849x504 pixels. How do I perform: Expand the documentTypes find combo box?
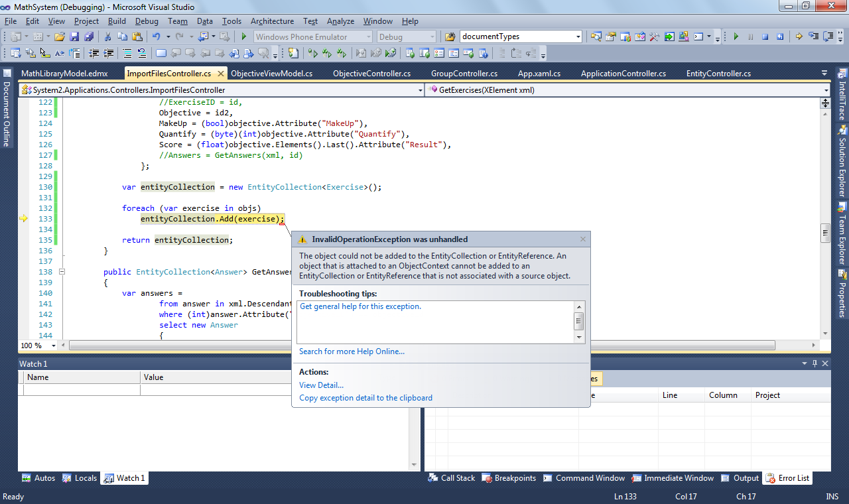coord(578,37)
